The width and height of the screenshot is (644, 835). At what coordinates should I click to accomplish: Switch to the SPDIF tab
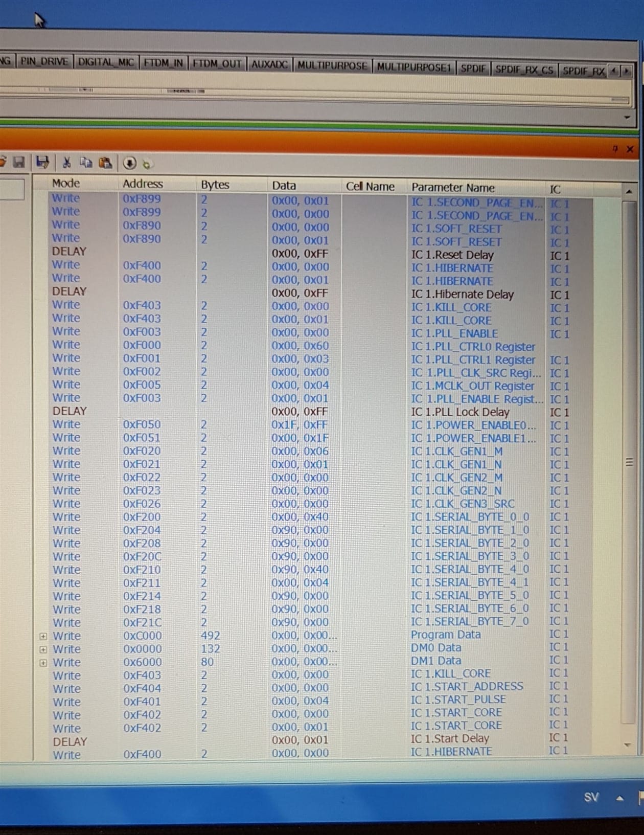(473, 69)
